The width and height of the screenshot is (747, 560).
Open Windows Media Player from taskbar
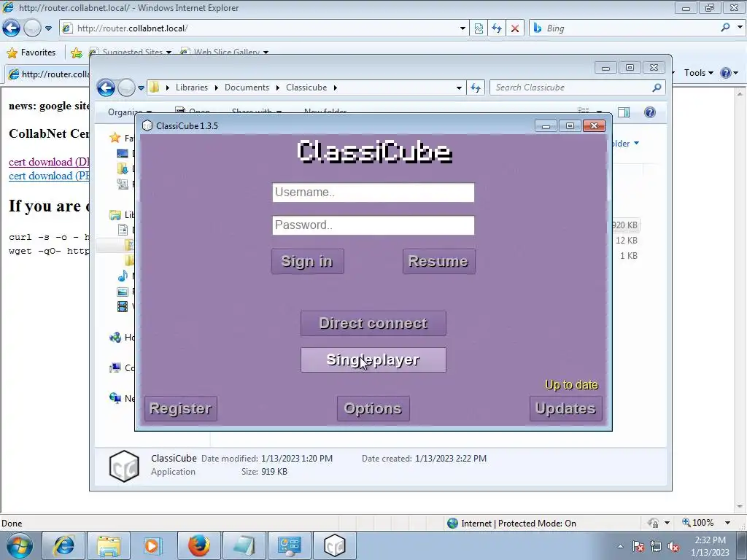(153, 545)
